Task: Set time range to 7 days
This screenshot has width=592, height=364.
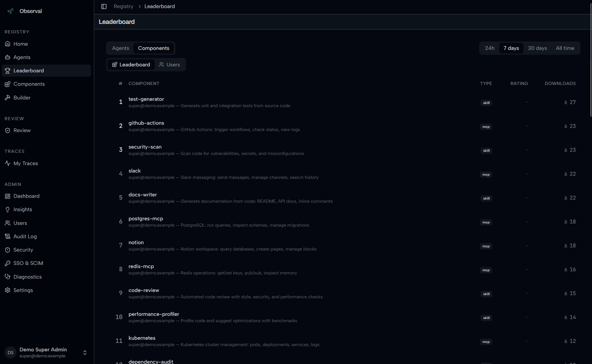Action: point(511,48)
